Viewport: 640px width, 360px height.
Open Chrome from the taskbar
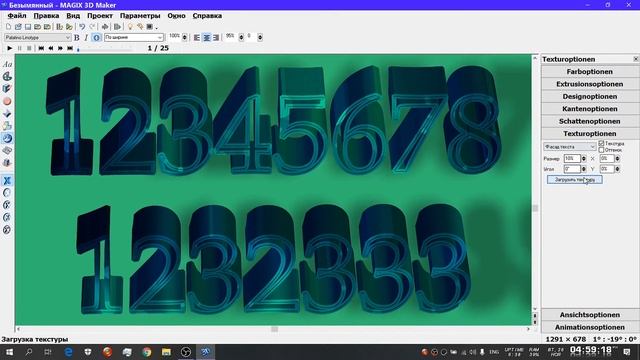tap(147, 352)
